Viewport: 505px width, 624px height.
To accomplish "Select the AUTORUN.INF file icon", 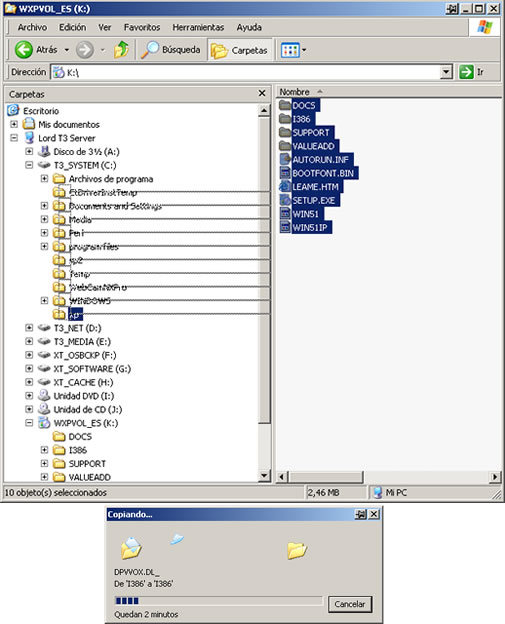I will [285, 159].
